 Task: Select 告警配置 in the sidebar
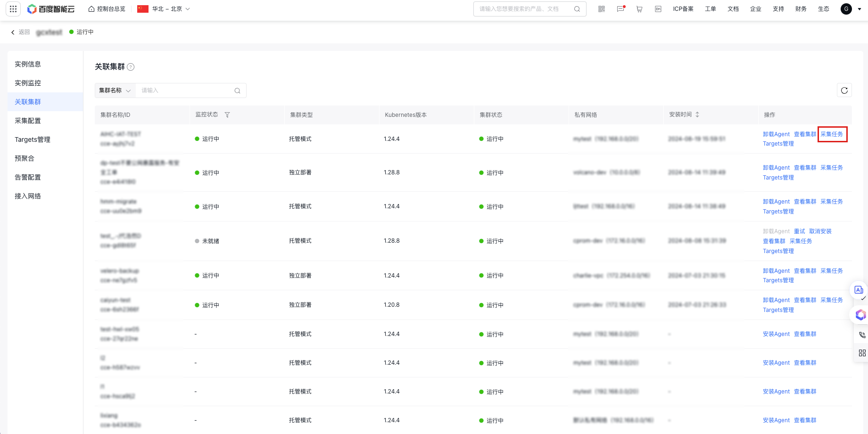[45, 177]
